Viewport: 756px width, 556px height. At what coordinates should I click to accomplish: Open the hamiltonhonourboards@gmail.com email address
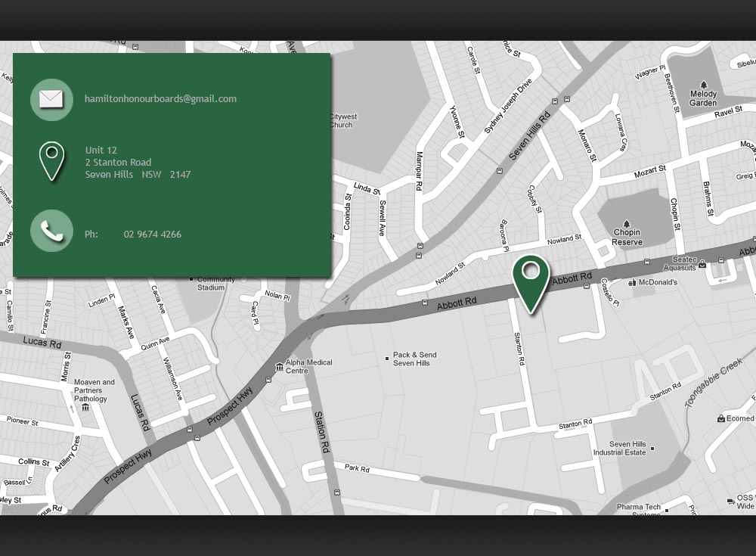point(160,99)
